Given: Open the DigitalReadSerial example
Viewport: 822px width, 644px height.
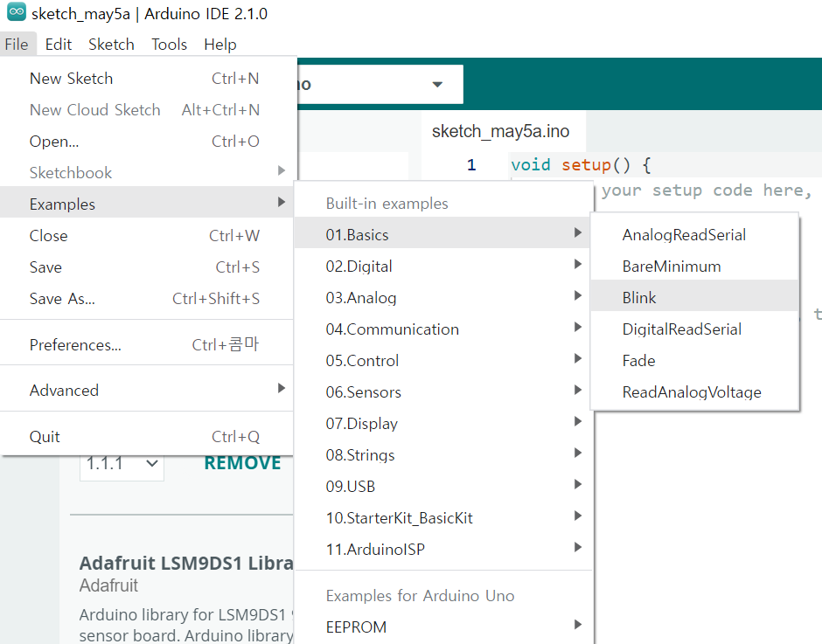Looking at the screenshot, I should (x=694, y=329).
